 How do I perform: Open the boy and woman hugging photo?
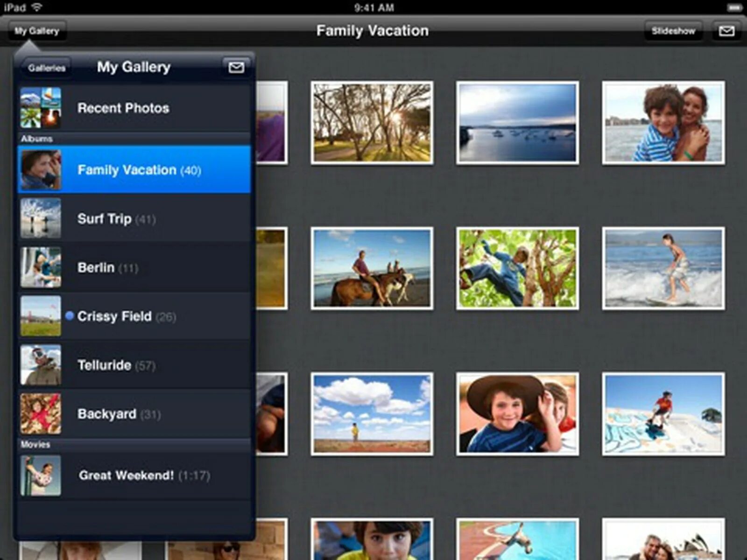click(x=663, y=123)
